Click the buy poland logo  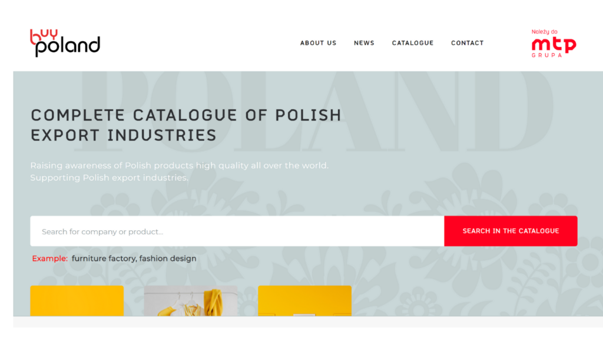tap(65, 43)
